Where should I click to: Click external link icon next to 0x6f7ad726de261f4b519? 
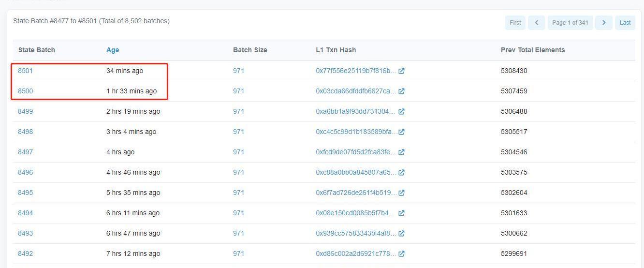pos(401,193)
